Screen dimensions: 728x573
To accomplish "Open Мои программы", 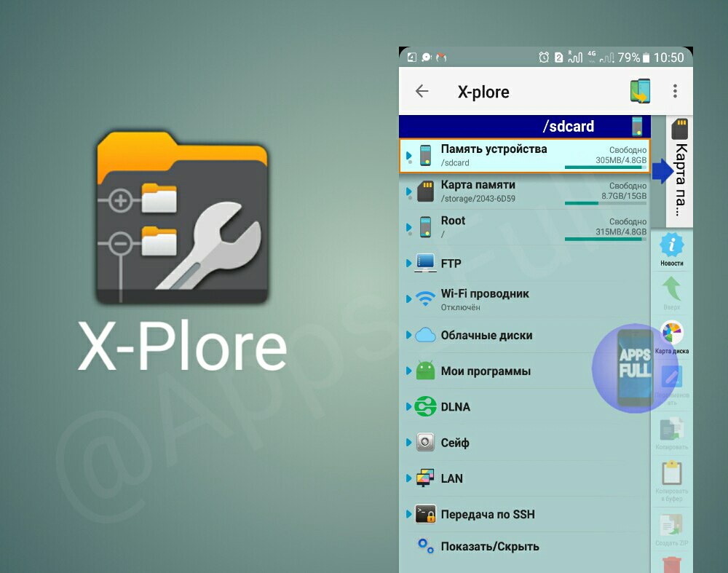I will tap(486, 371).
